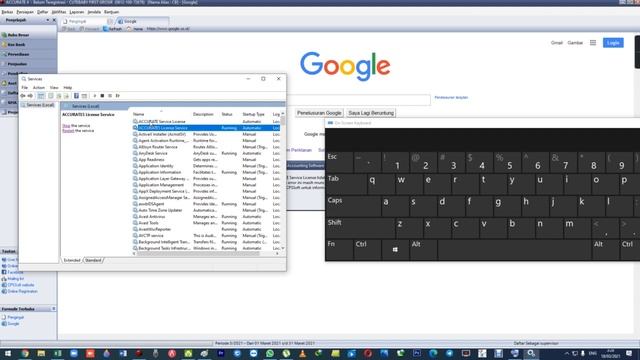Open Buku Besar module in sidebar
The width and height of the screenshot is (640, 360).
point(18,35)
